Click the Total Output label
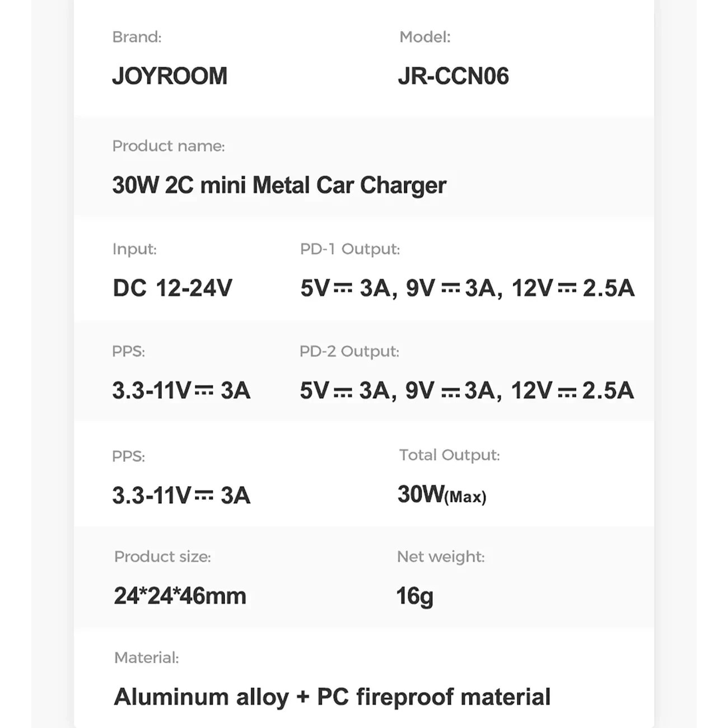The width and height of the screenshot is (728, 728). pos(449,455)
